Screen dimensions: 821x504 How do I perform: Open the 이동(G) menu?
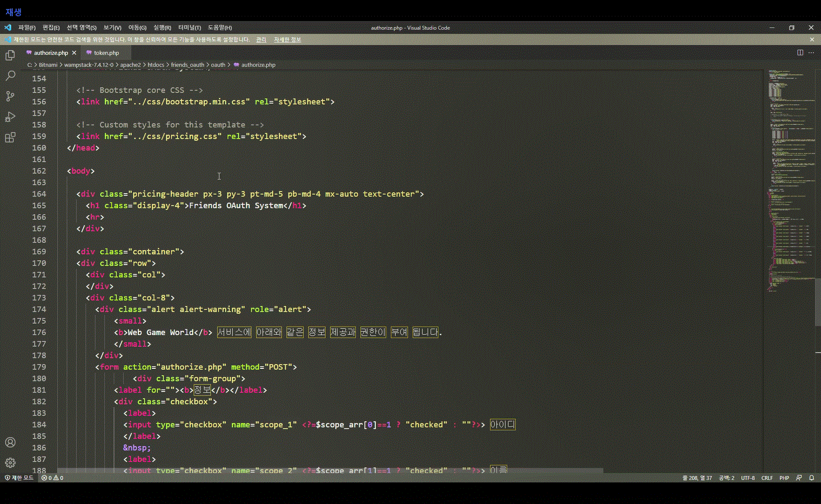coord(137,28)
